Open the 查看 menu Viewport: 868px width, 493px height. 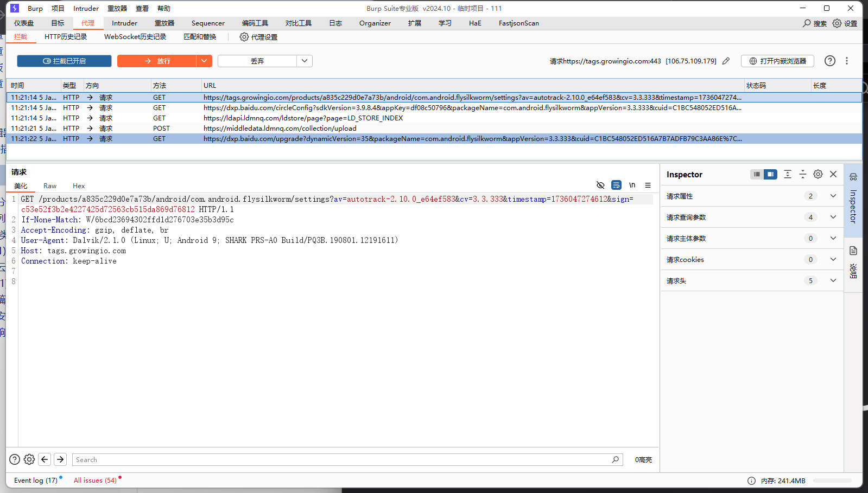click(x=142, y=8)
